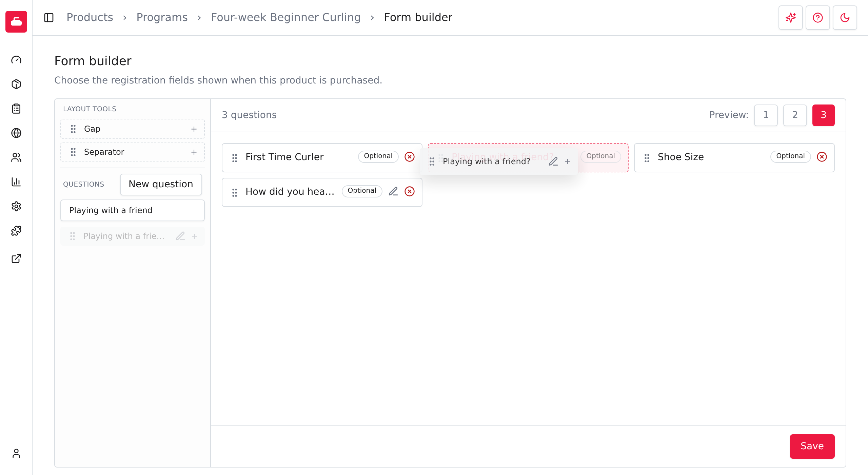Viewport: 868px width, 475px height.
Task: Go to Programs breadcrumb
Action: [162, 17]
